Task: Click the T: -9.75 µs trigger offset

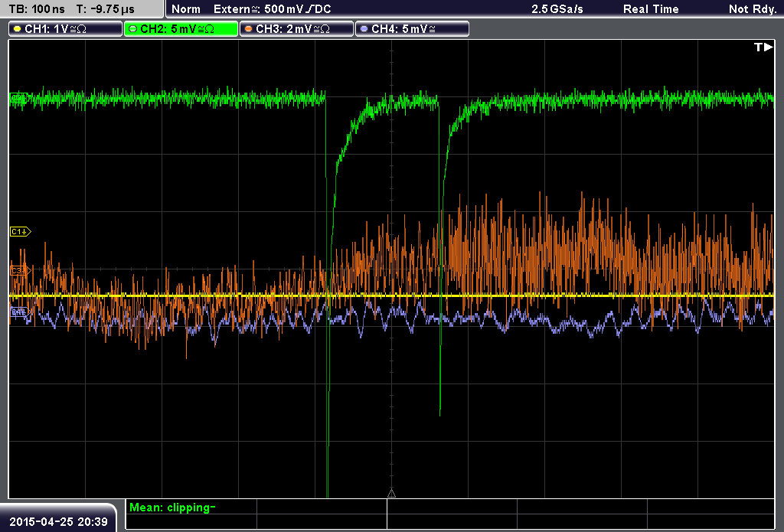Action: coord(105,9)
